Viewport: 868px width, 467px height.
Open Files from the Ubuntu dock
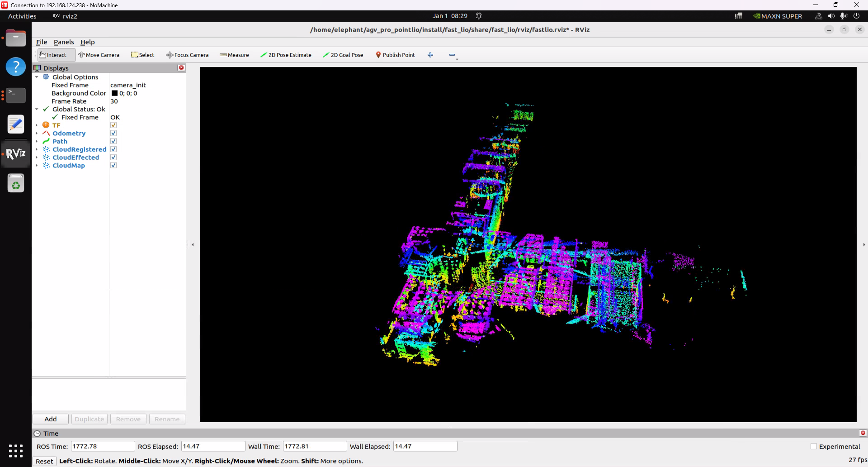point(16,38)
